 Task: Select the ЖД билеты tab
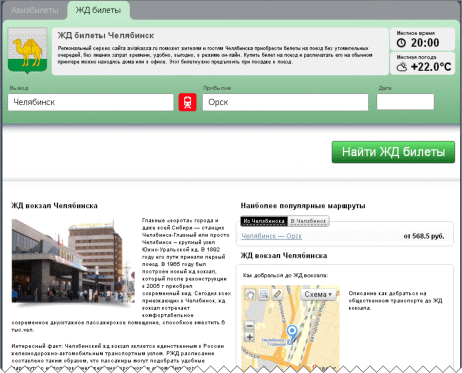coord(98,10)
